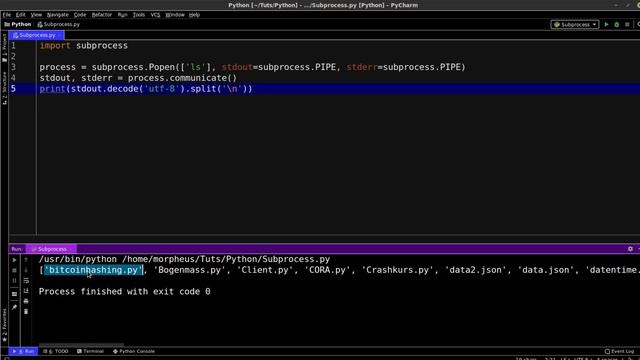Click the print icon in Run console
640x360 pixels.
(26, 301)
